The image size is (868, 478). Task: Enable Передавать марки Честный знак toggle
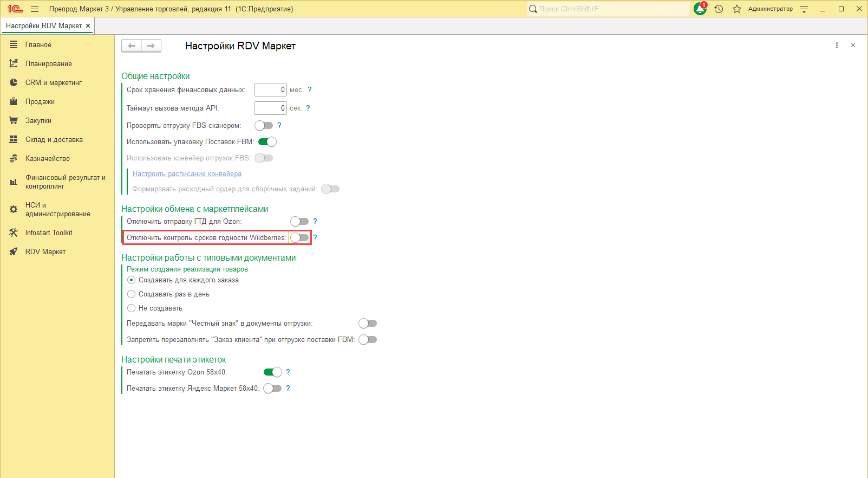coord(368,323)
